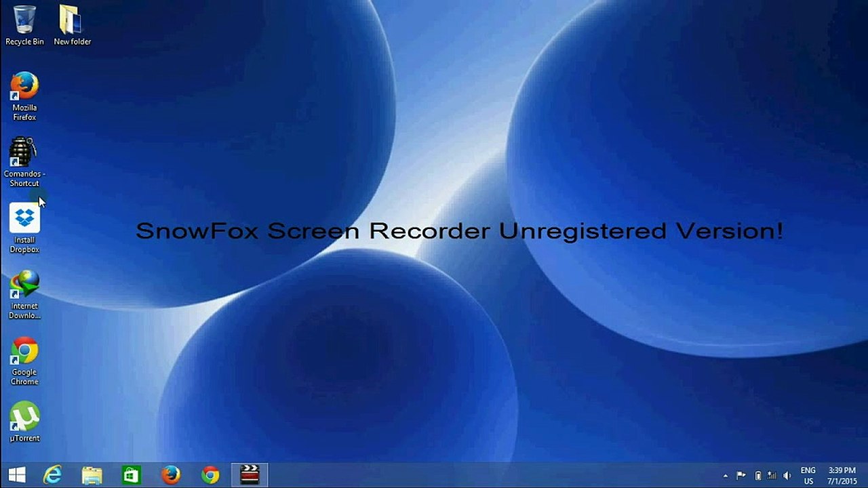Open the Recycle Bin desktop icon

coord(24,26)
